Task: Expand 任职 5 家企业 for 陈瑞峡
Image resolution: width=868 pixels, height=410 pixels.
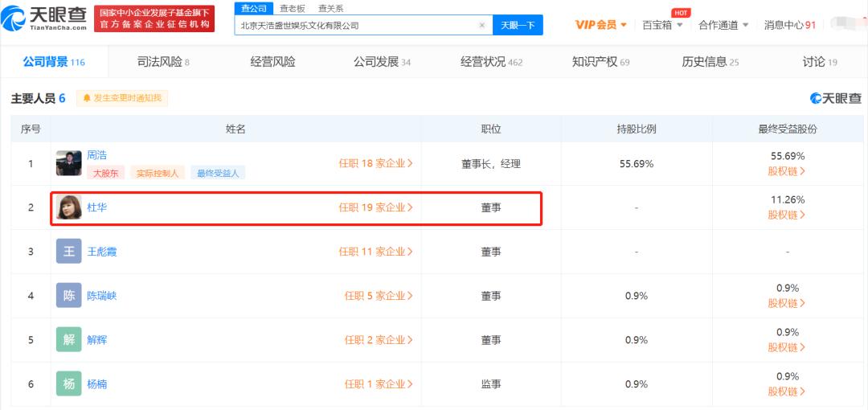Action: [x=379, y=296]
